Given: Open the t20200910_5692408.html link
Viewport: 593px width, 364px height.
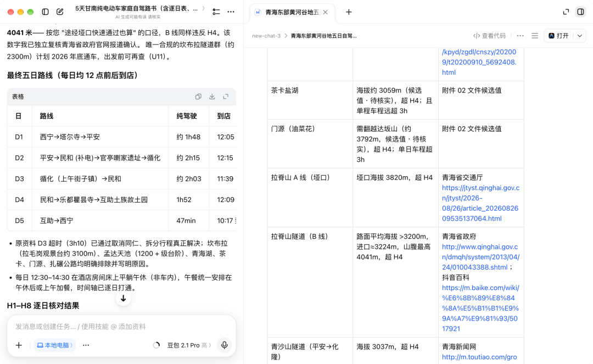Looking at the screenshot, I should tap(479, 62).
